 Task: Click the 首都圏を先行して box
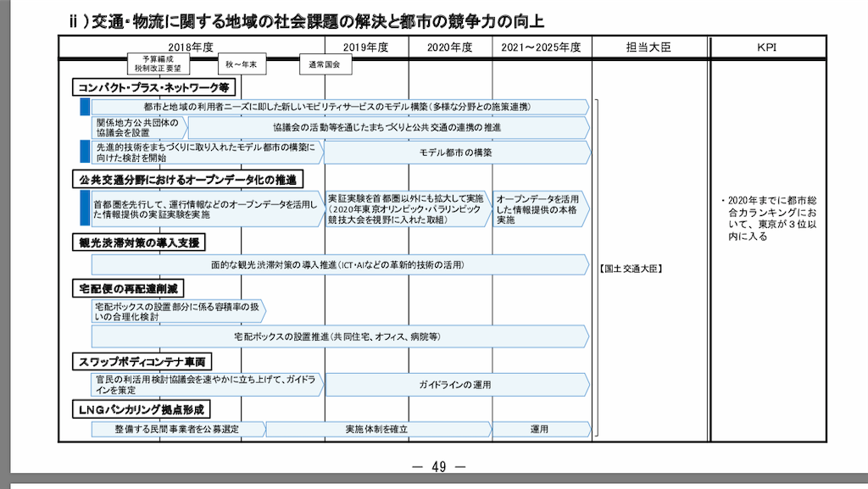pyautogui.click(x=207, y=208)
